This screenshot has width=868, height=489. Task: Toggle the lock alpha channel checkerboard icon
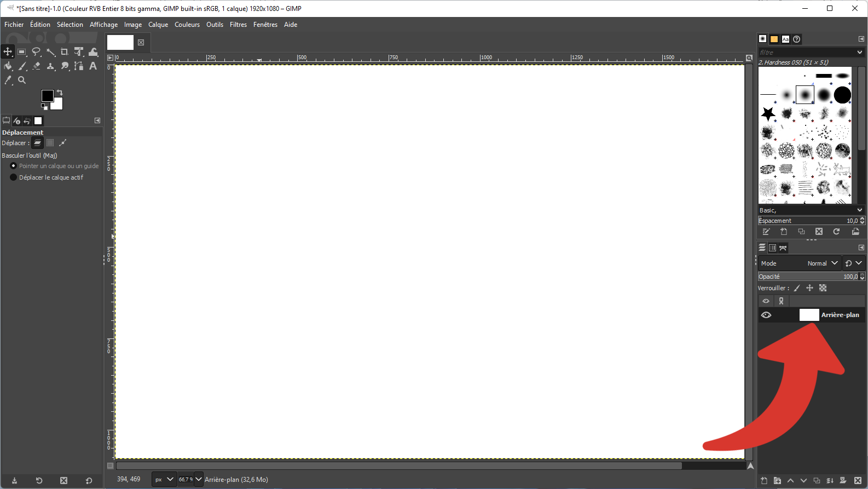[823, 288]
